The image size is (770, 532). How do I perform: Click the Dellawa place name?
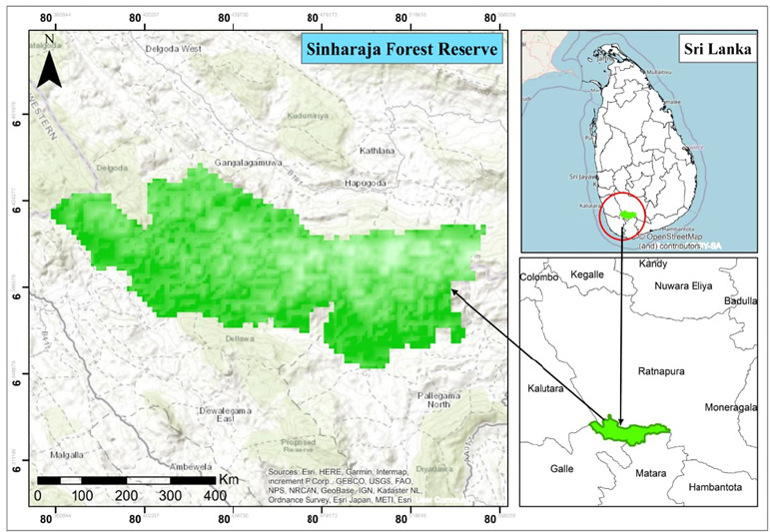coord(240,338)
